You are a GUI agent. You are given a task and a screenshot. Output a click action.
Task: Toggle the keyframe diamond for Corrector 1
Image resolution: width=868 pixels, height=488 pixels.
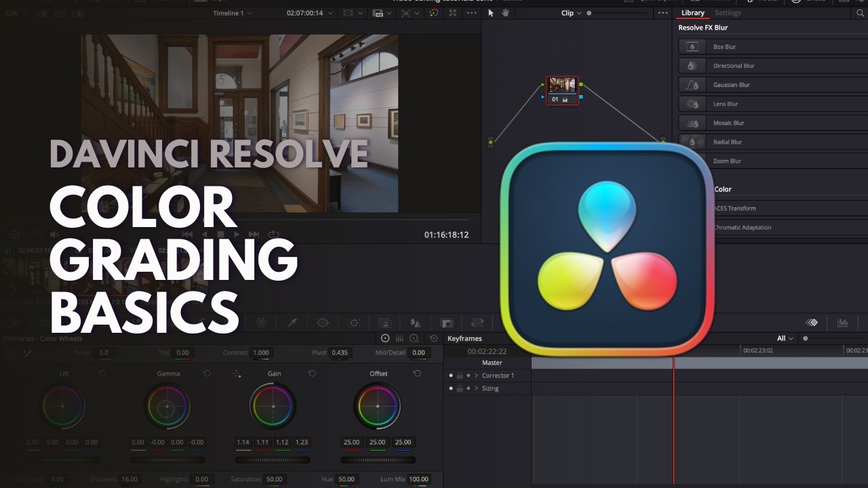[x=468, y=375]
